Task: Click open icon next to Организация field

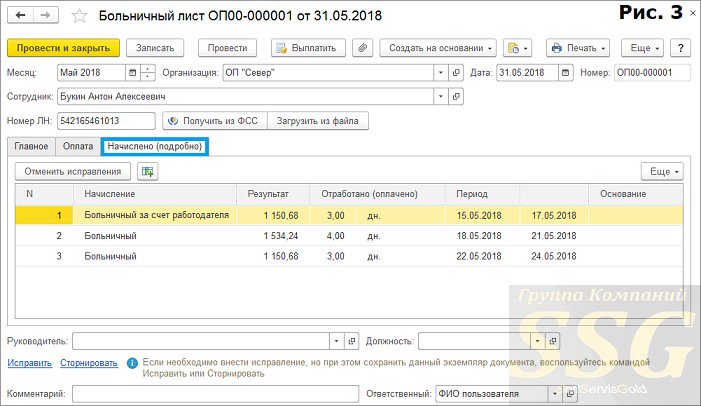Action: pyautogui.click(x=457, y=73)
